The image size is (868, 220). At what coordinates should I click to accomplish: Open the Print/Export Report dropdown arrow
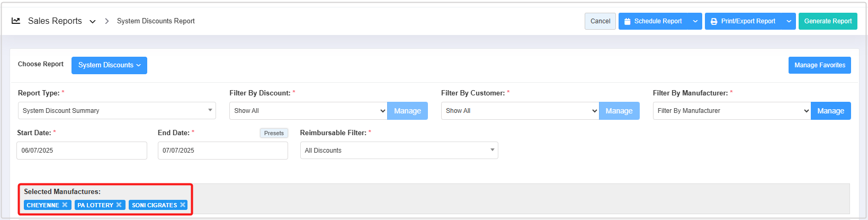[x=789, y=21]
